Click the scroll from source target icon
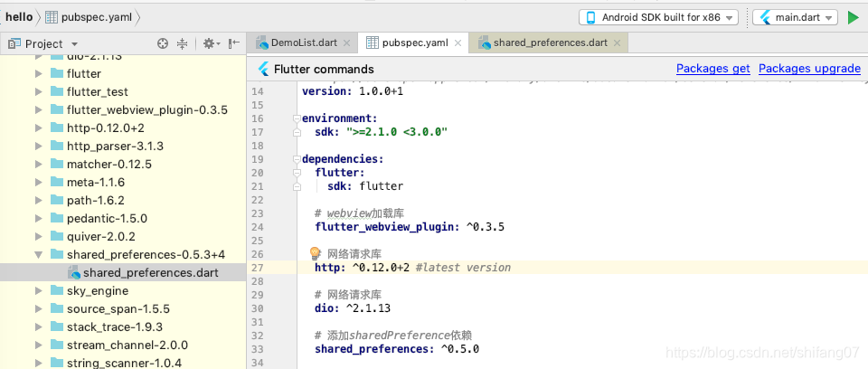 tap(162, 43)
